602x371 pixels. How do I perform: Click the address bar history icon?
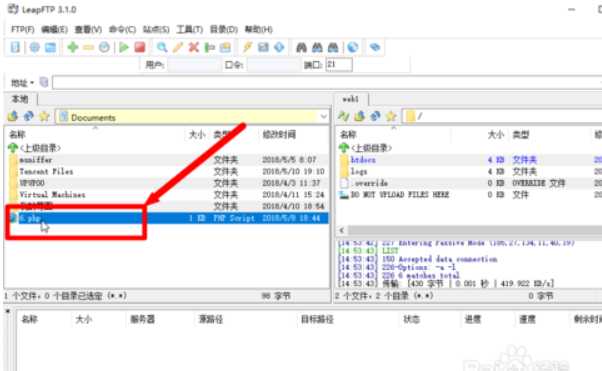click(44, 82)
